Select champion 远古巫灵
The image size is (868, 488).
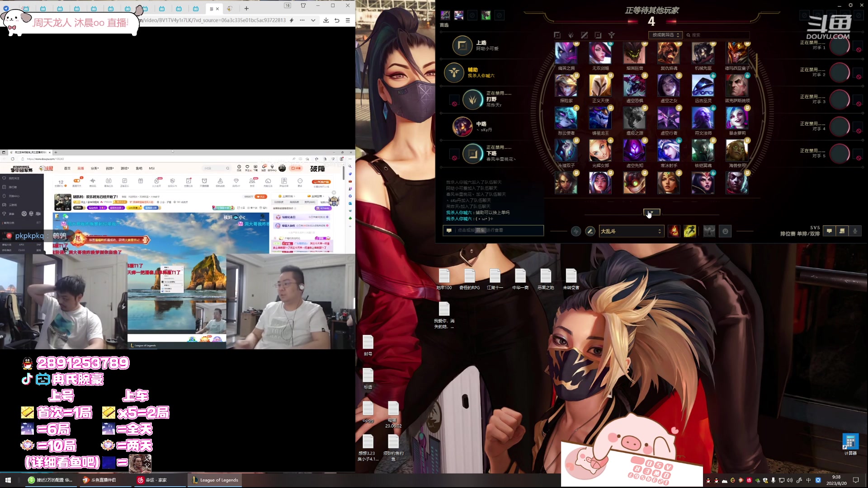coord(703,85)
